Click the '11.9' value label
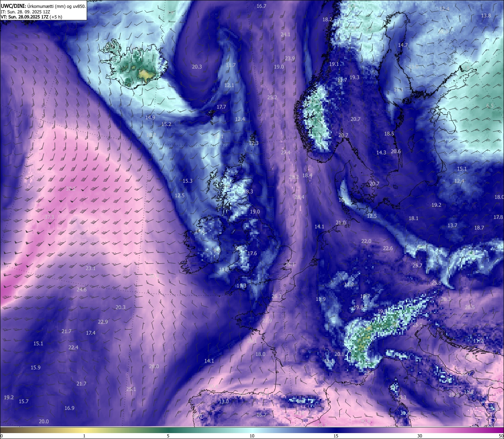Screen dimensions: 504x439 click(321, 299)
